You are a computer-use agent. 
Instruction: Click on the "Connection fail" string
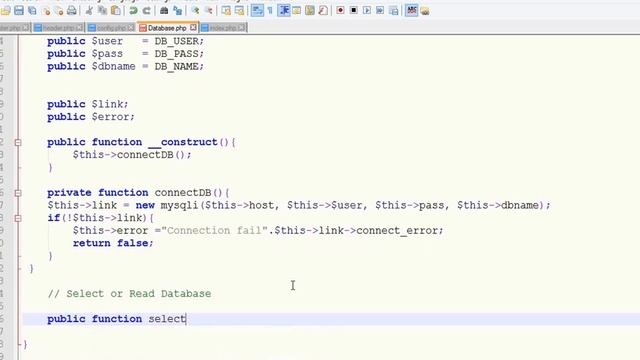pyautogui.click(x=214, y=231)
